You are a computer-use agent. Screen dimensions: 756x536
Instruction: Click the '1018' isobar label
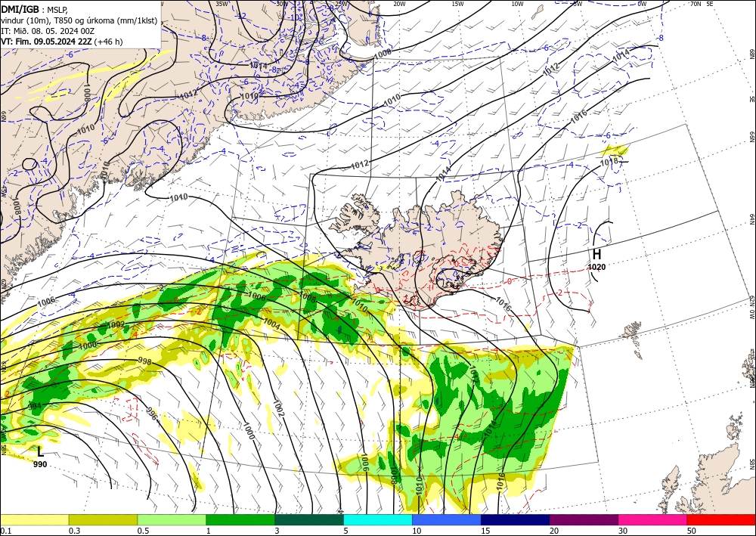(609, 162)
